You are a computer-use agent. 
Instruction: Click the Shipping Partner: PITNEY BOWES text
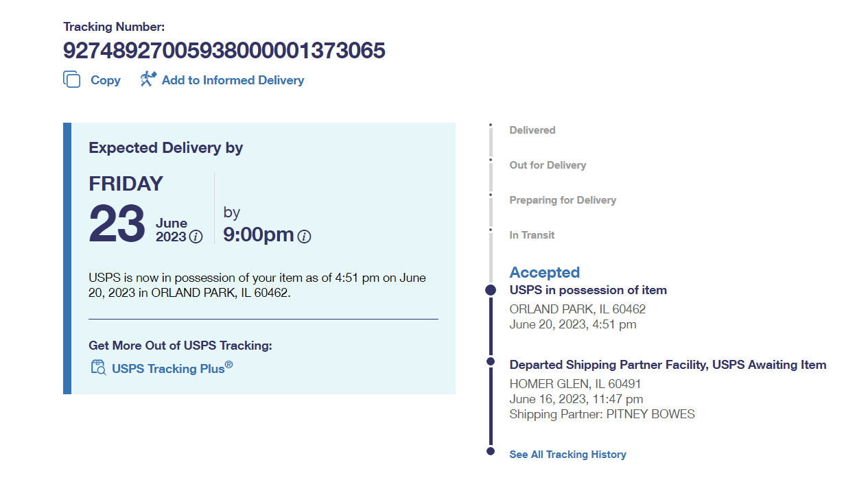(602, 414)
